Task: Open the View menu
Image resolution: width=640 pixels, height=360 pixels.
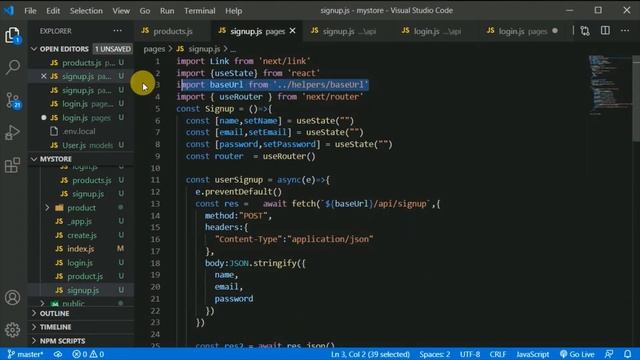Action: tap(121, 11)
